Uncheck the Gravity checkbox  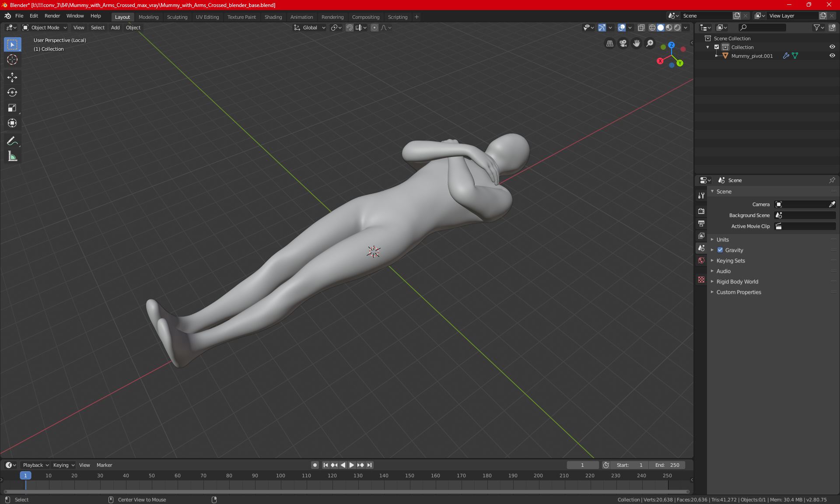click(x=720, y=250)
